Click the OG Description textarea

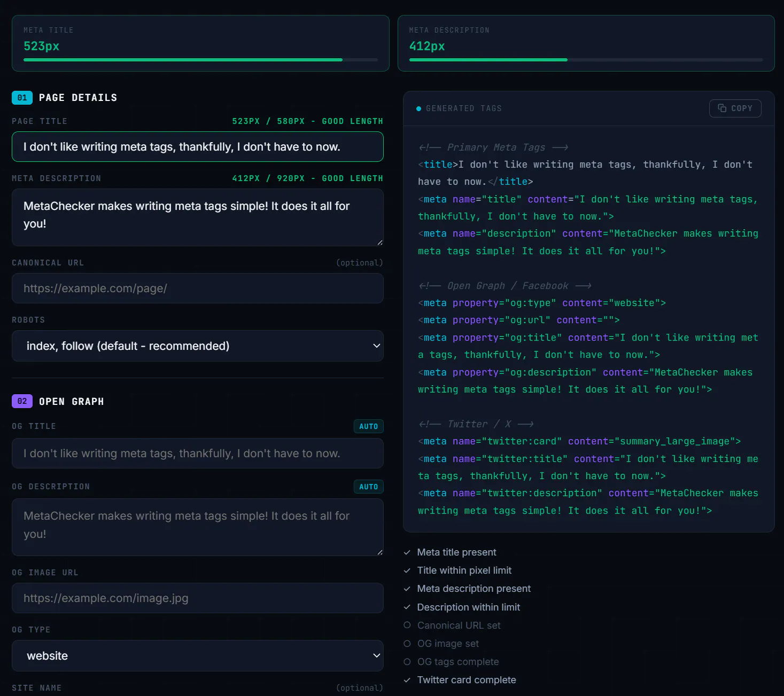[x=198, y=527]
